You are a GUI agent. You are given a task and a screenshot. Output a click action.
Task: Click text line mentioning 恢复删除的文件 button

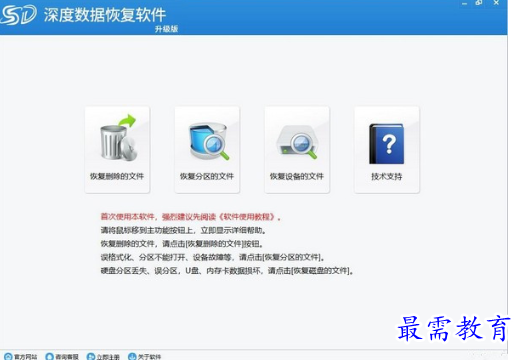point(182,244)
